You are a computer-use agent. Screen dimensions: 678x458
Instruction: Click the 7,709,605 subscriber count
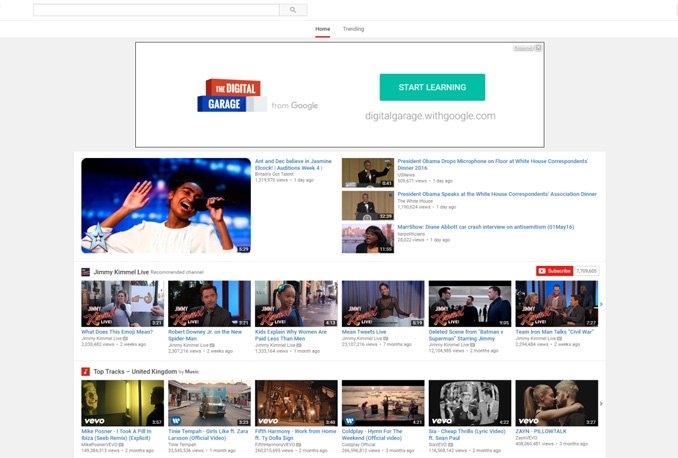click(586, 271)
